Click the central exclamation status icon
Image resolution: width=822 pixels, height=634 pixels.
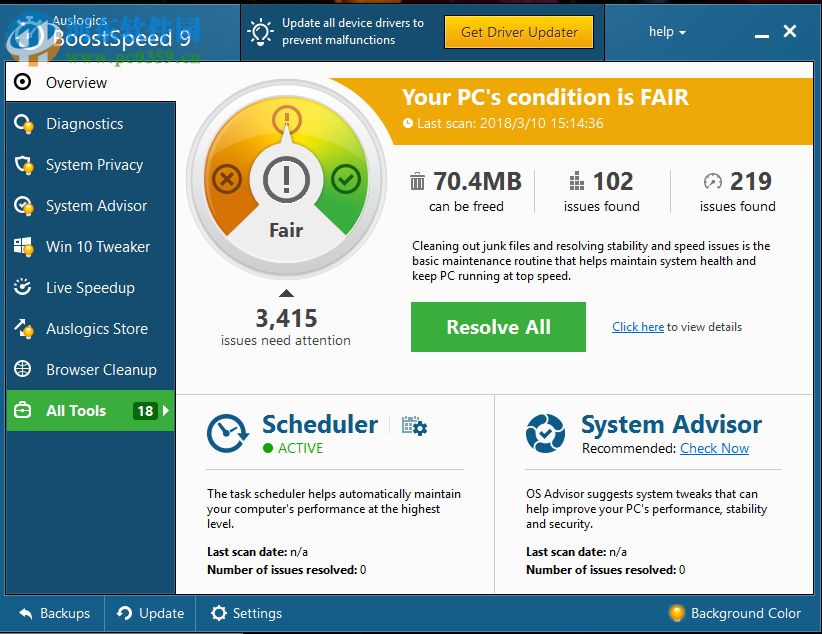tap(286, 179)
